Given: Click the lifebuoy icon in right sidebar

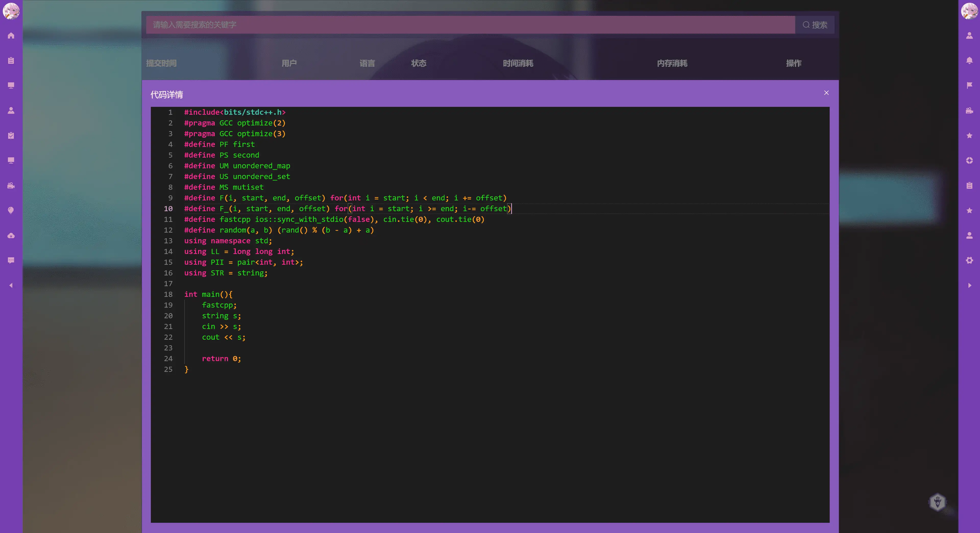Looking at the screenshot, I should [x=969, y=160].
